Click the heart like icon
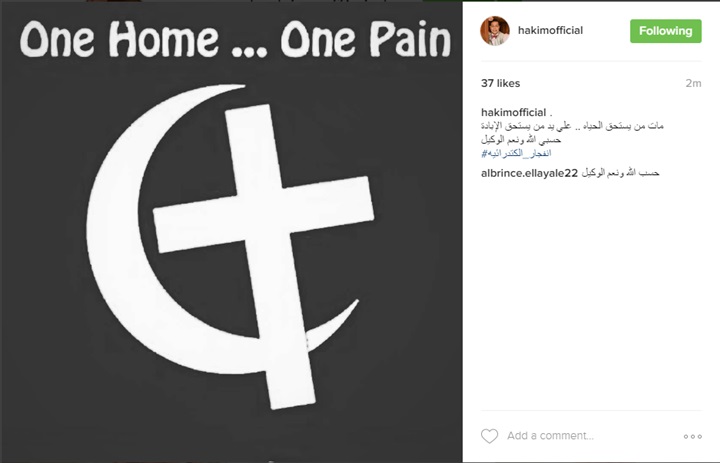The height and width of the screenshot is (463, 720). pos(489,436)
